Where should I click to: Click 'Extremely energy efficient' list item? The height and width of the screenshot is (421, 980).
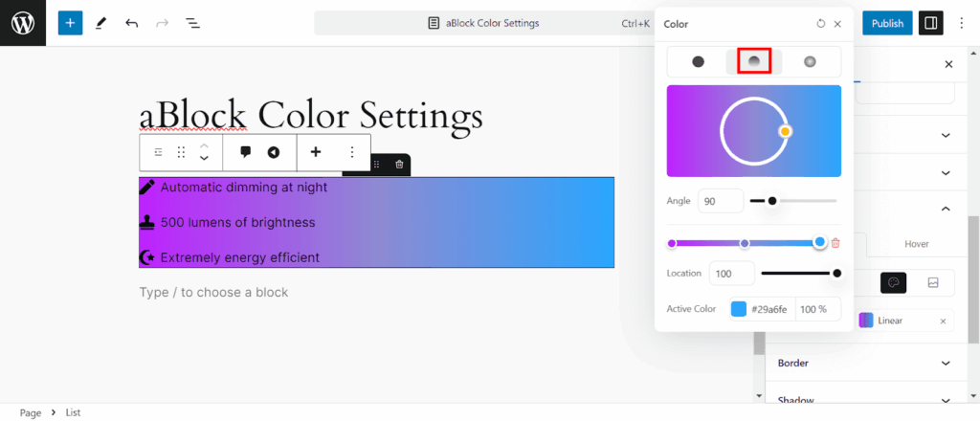tap(240, 257)
